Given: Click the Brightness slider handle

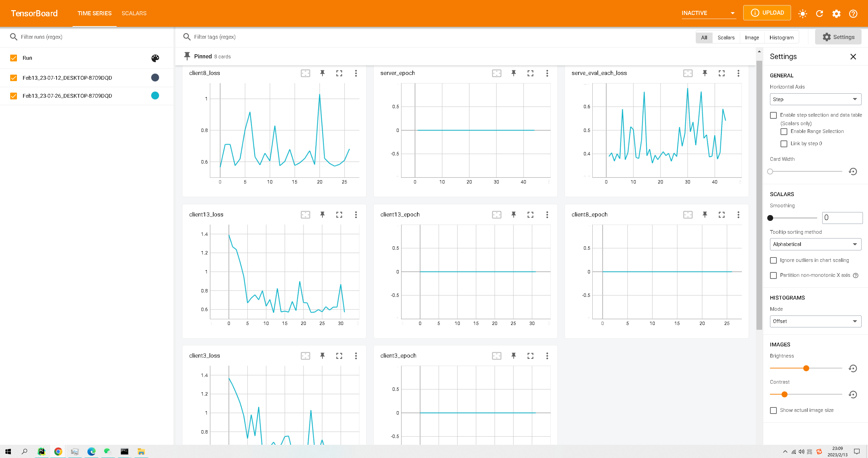Looking at the screenshot, I should tap(806, 368).
